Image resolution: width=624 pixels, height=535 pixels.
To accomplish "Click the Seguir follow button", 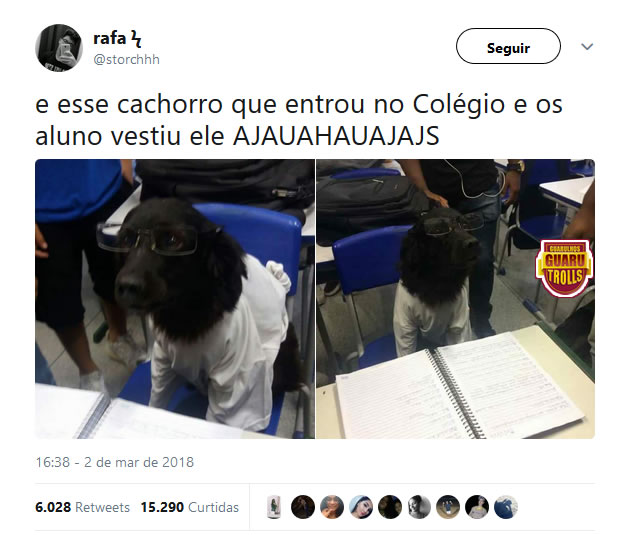I will click(x=508, y=46).
